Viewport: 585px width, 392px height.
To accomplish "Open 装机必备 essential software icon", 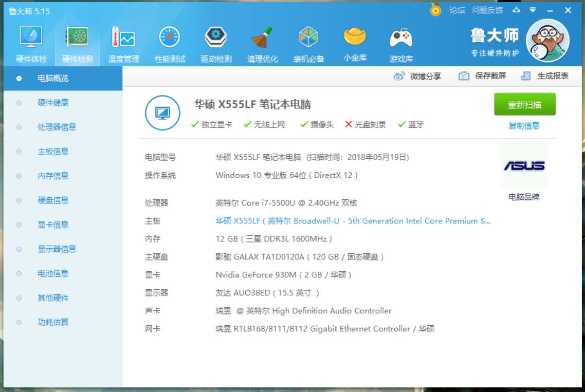I will click(308, 38).
